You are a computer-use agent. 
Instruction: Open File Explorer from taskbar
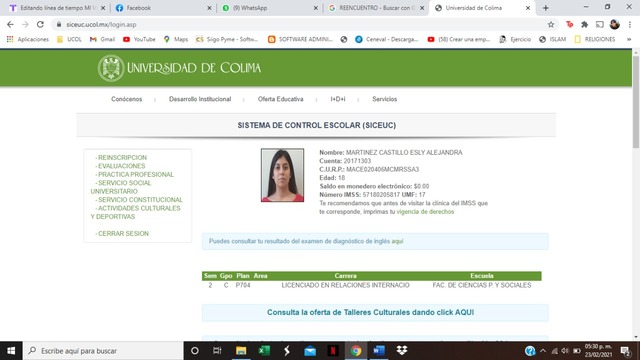[x=241, y=351]
